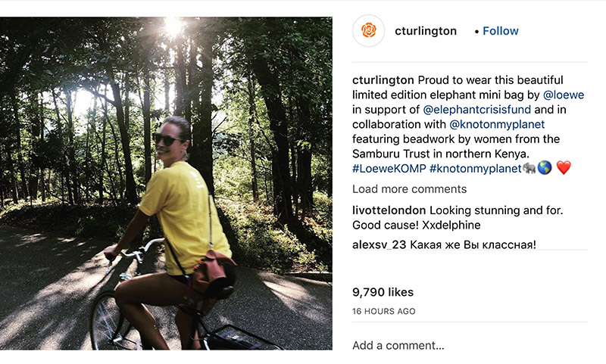This screenshot has height=364, width=606.
Task: Open commenter alexsv_23's profile
Action: (383, 245)
